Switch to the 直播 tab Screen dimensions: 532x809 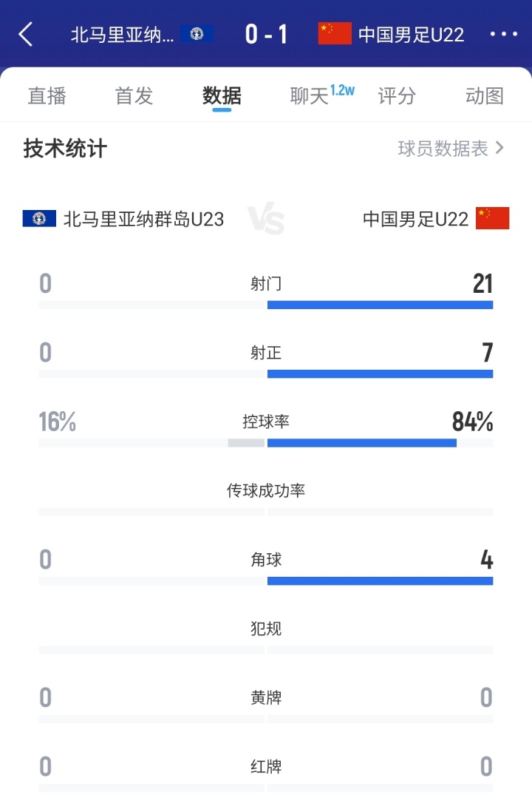click(47, 95)
